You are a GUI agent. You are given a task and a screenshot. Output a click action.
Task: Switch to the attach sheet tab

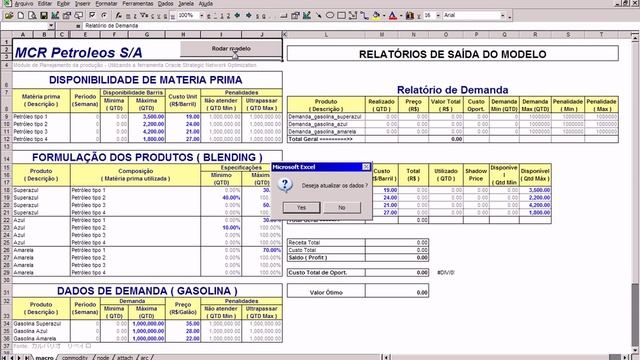(125, 358)
